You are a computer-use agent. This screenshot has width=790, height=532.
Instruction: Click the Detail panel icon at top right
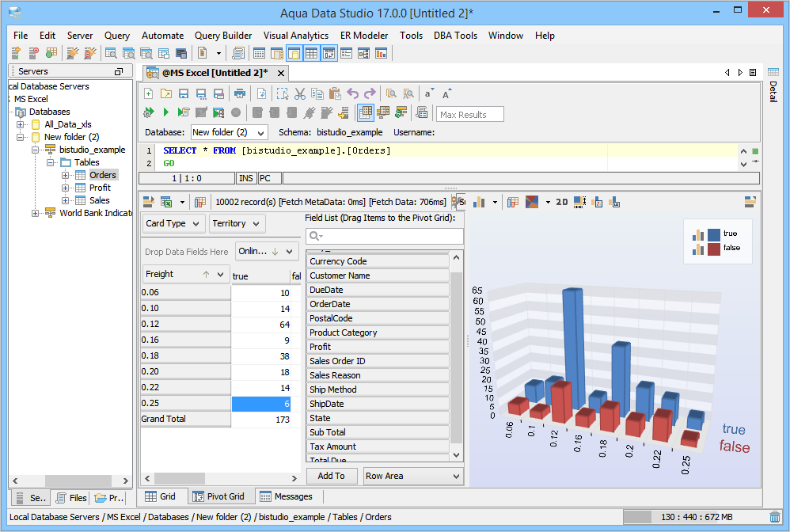point(773,72)
